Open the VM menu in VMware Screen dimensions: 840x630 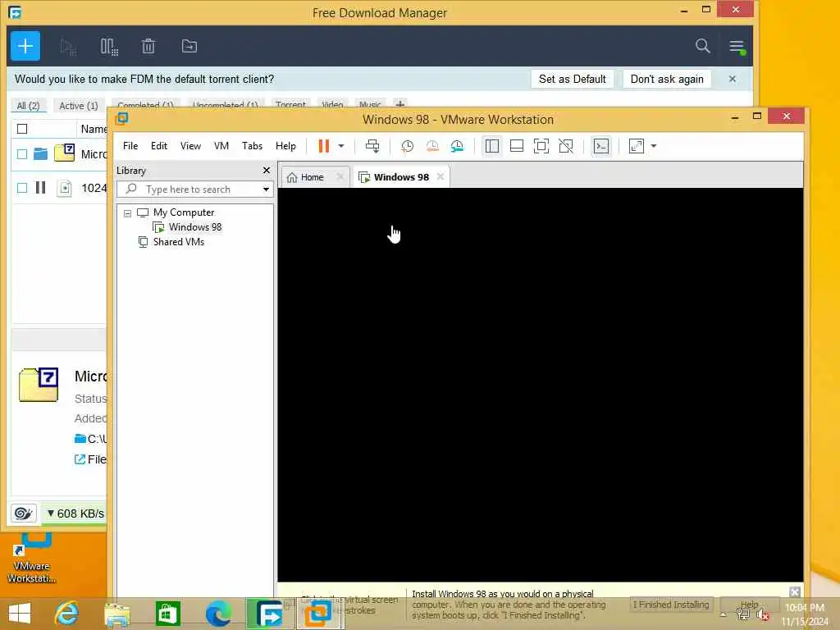click(x=221, y=146)
